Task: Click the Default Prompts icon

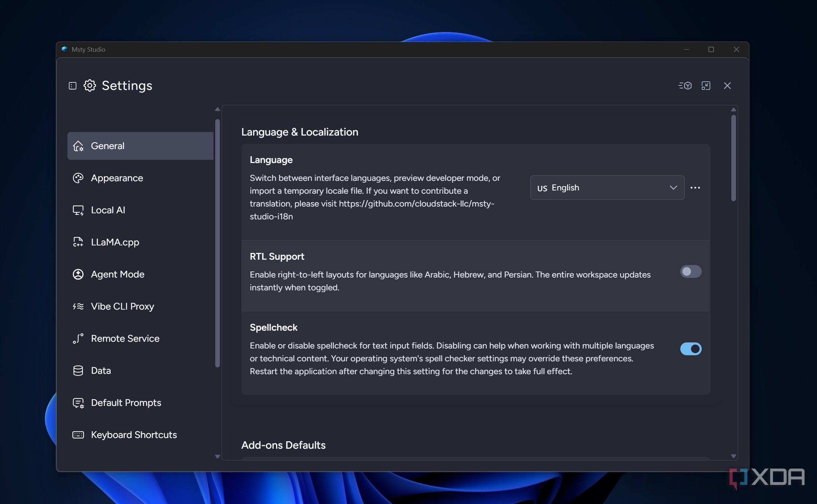Action: click(78, 403)
